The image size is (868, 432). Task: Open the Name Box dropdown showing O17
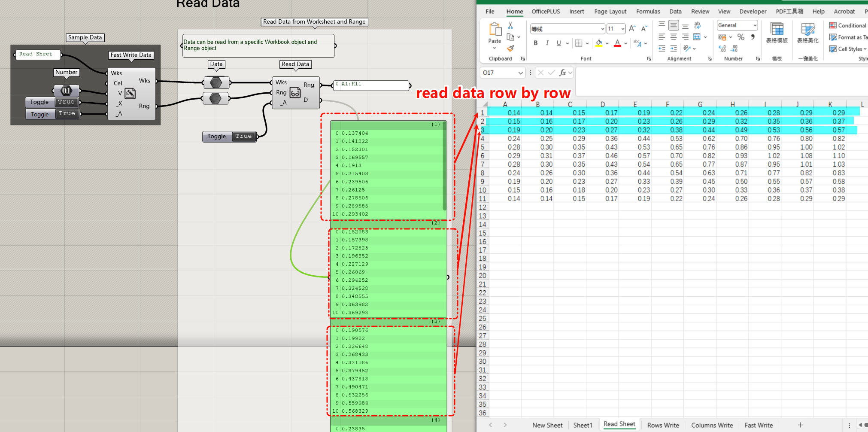tap(521, 73)
